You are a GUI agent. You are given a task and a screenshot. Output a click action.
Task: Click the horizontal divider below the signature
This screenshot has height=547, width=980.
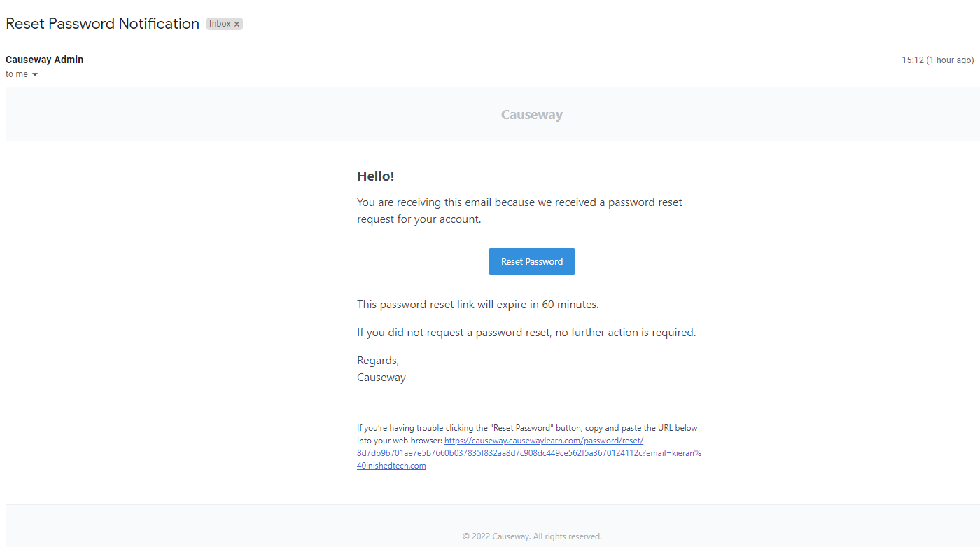tap(531, 403)
